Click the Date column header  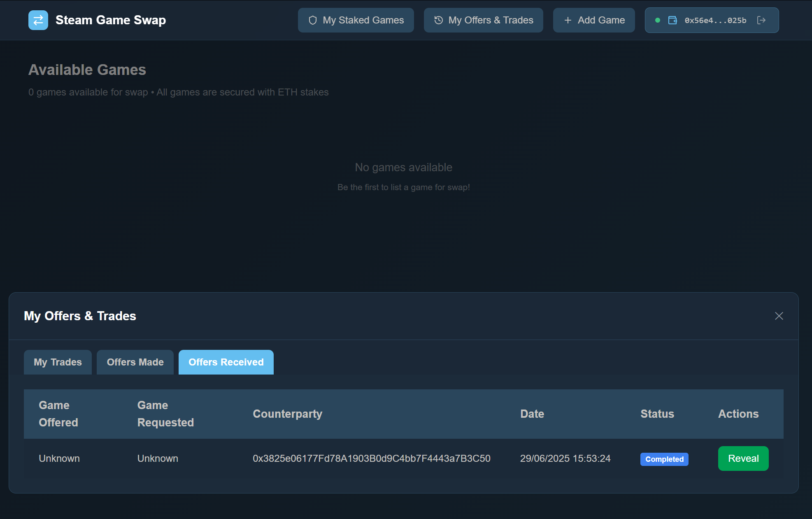click(x=532, y=414)
